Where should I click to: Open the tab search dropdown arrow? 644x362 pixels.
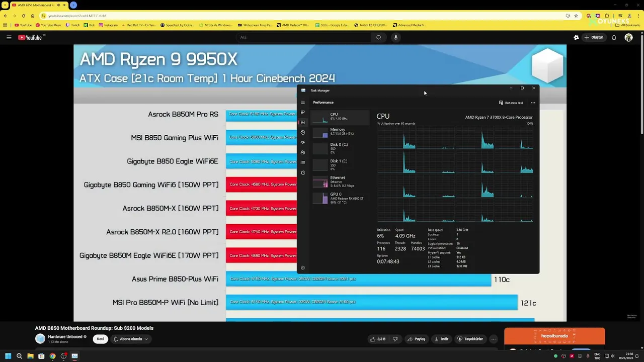click(x=5, y=5)
